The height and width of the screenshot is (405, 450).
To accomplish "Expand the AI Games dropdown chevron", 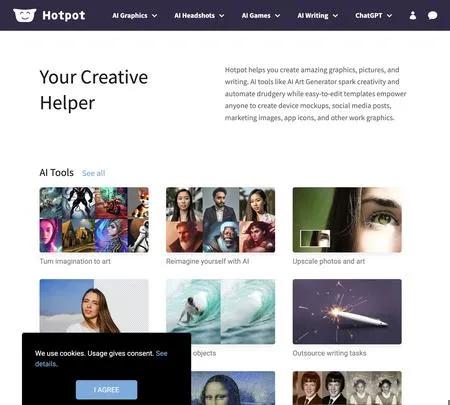I will (x=277, y=16).
